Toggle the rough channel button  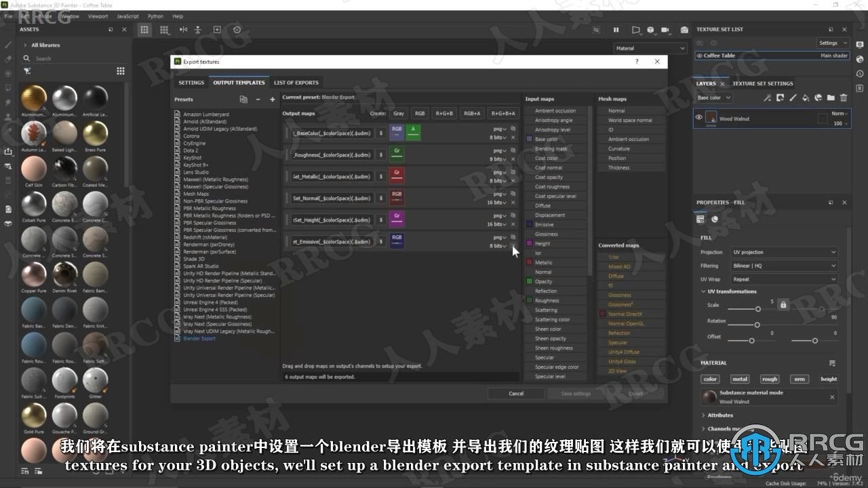coord(770,379)
